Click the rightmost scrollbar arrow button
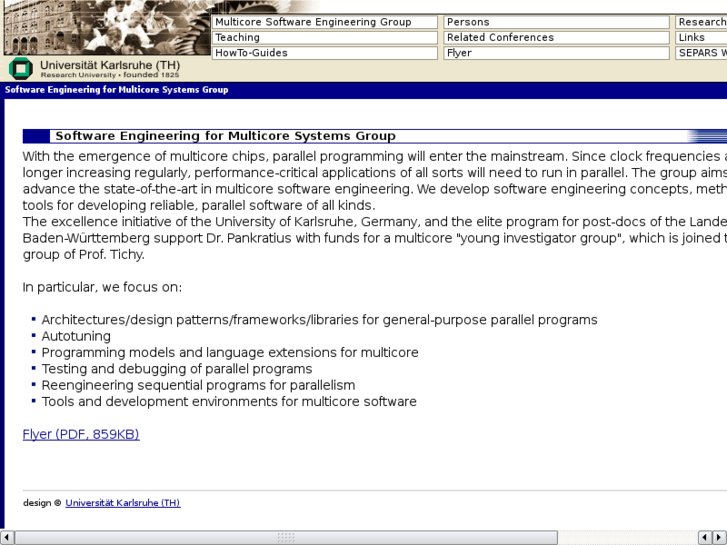This screenshot has width=727, height=545. click(x=719, y=537)
